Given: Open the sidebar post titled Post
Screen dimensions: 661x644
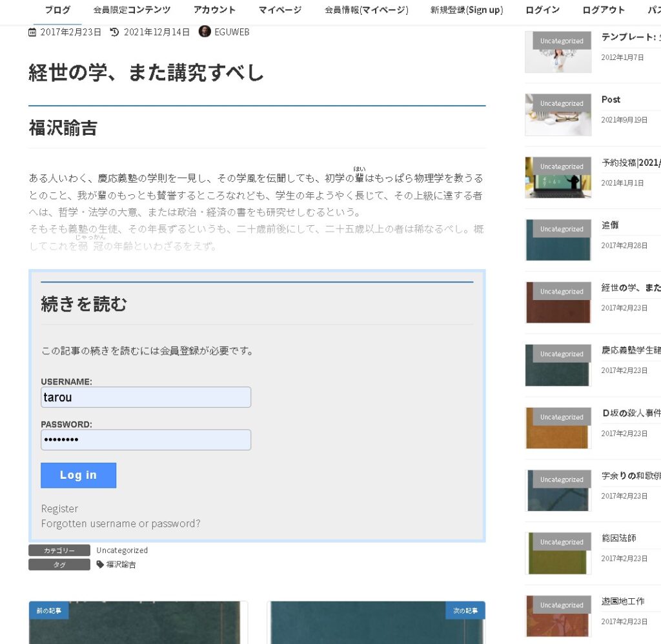Looking at the screenshot, I should pos(611,99).
